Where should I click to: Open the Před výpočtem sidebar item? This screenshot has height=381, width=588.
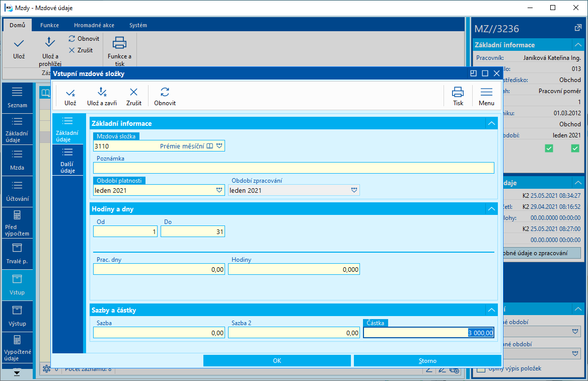tap(17, 223)
